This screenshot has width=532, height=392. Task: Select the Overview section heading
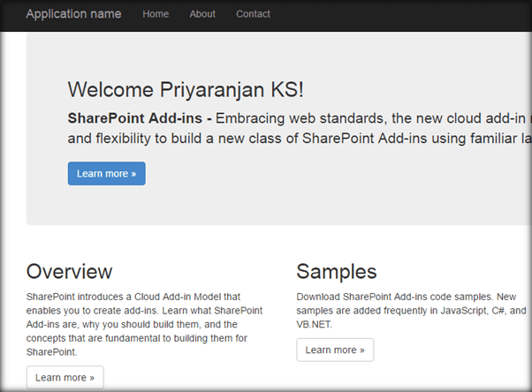click(x=69, y=271)
